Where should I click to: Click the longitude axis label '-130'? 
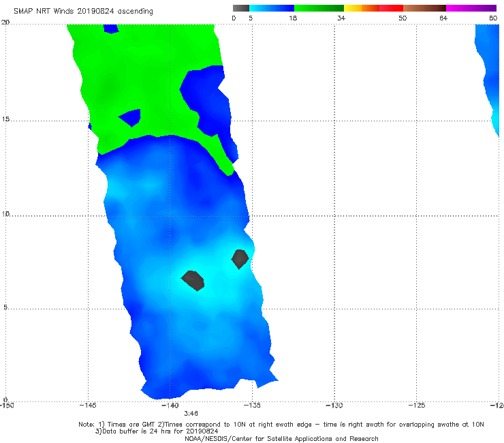[334, 405]
